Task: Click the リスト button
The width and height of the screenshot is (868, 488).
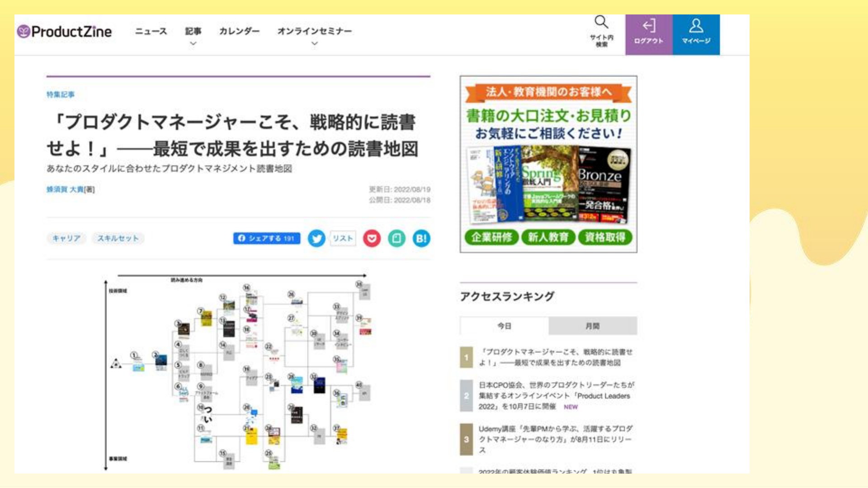Action: (x=343, y=238)
